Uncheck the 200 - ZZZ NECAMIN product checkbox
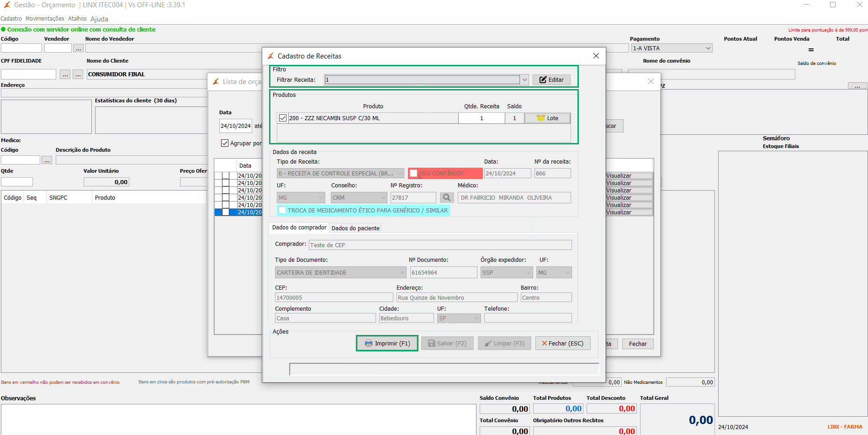The height and width of the screenshot is (435, 868). [x=283, y=118]
